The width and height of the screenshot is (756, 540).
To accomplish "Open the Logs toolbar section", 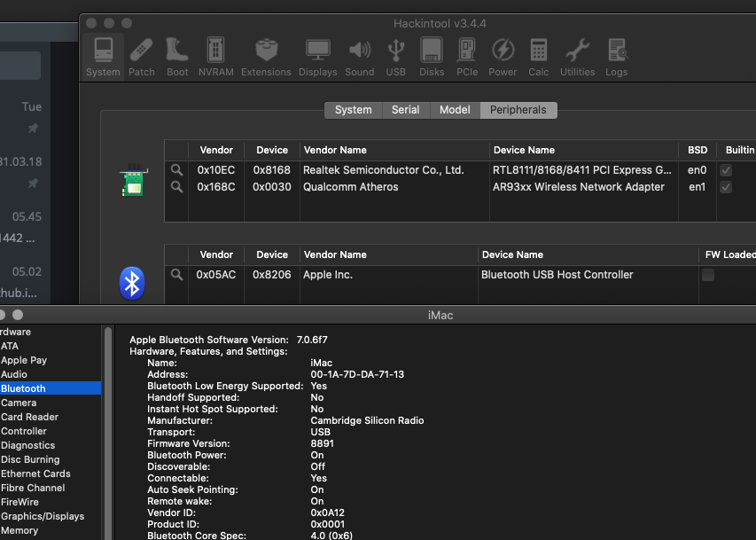I will [617, 57].
